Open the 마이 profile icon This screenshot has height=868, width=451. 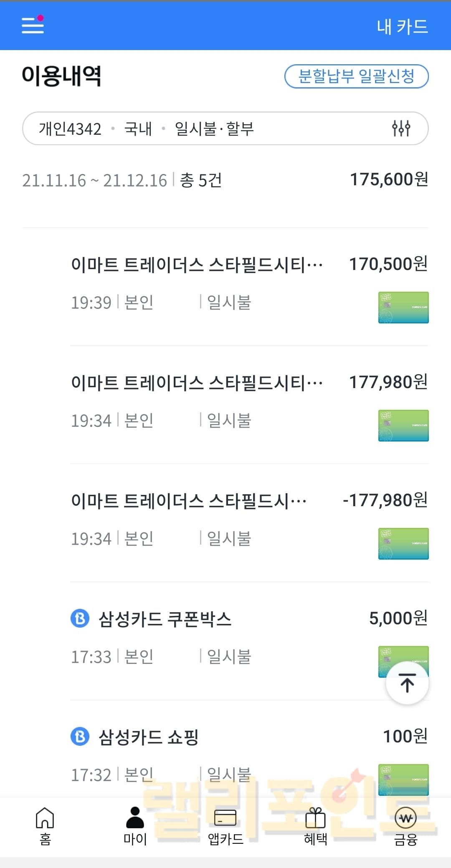tap(135, 818)
